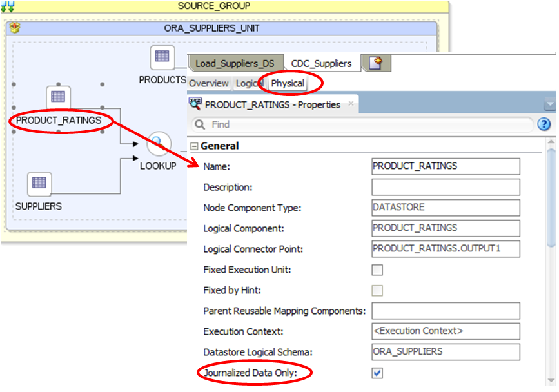Click the Find search field
Screen dimensions: 559x392
363,124
